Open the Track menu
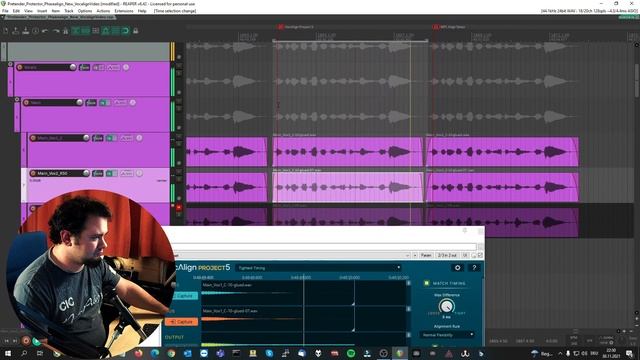 click(x=69, y=11)
